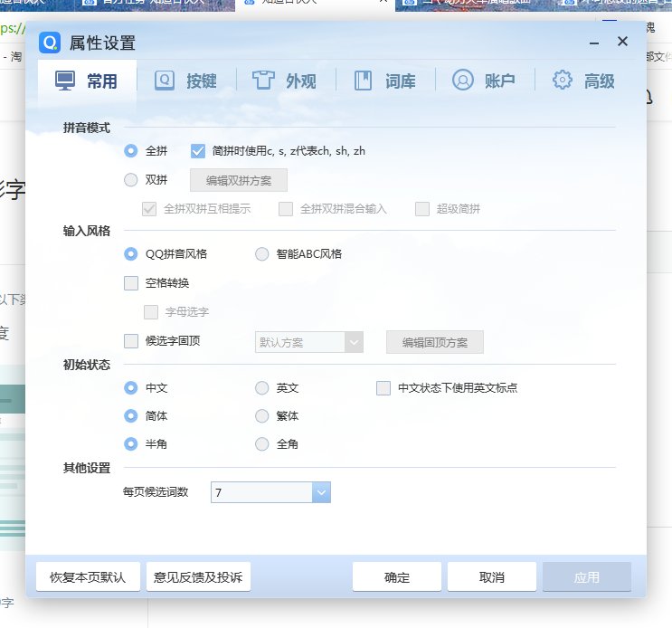The image size is (672, 628).
Task: Toggle 全拼双拼互相提示 checkbox
Action: click(149, 209)
